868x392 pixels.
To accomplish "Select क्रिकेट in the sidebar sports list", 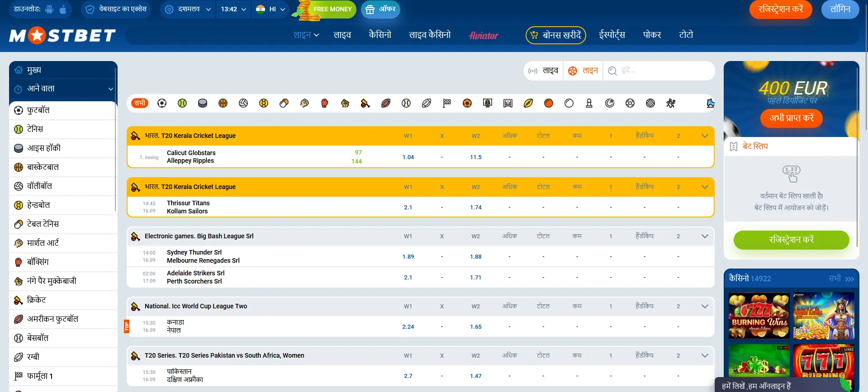I will pos(63,300).
